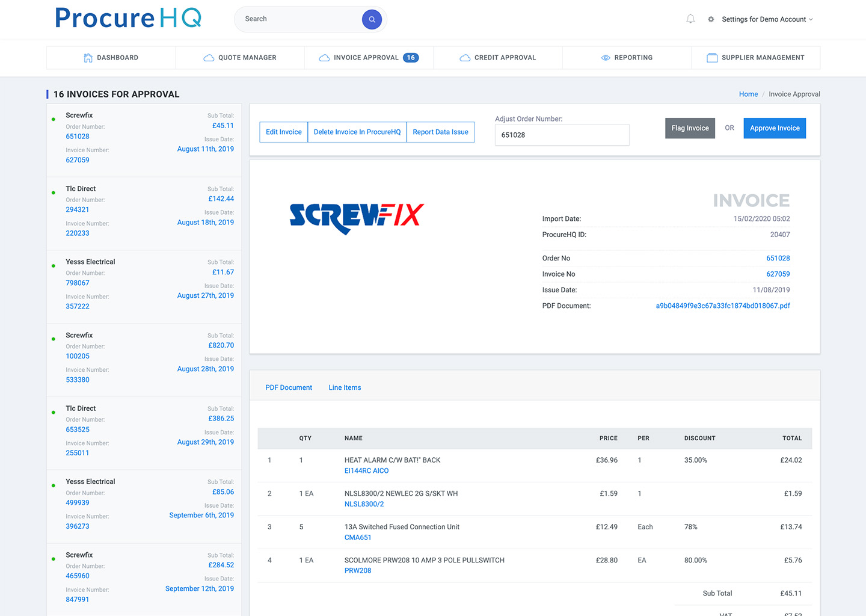The height and width of the screenshot is (616, 866).
Task: Click the 78% discount cell
Action: point(690,527)
